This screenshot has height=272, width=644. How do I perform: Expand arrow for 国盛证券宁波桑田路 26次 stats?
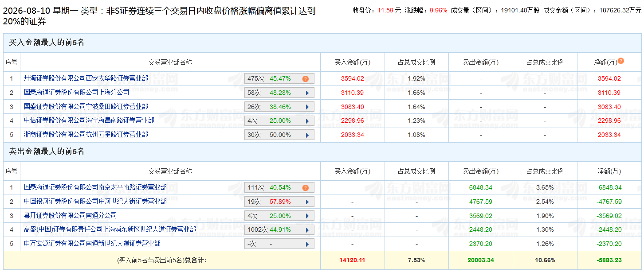click(307, 107)
